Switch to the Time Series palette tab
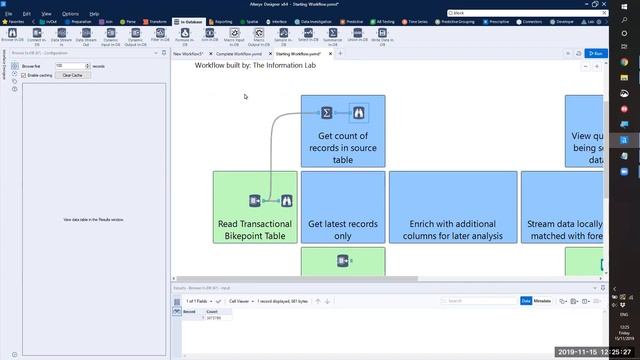 (416, 22)
